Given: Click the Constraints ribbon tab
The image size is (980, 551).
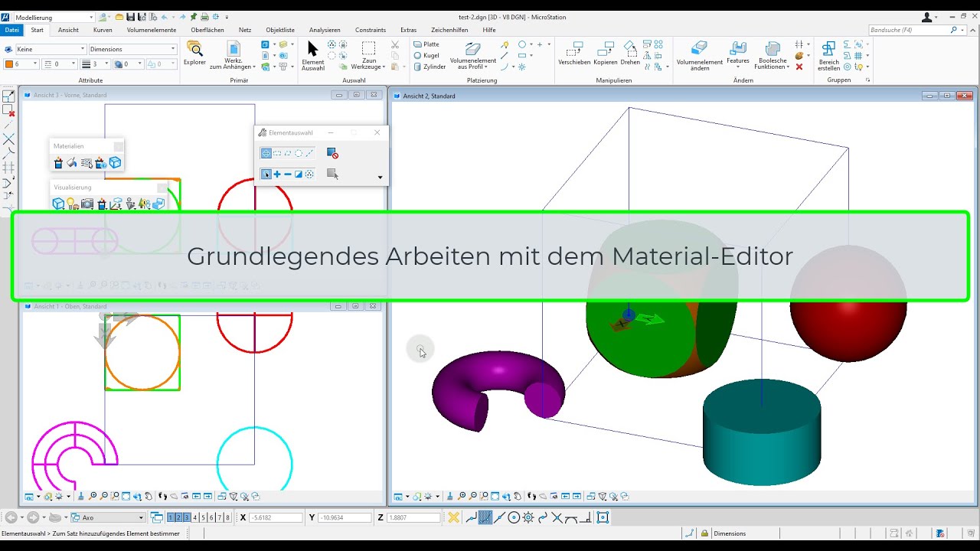Looking at the screenshot, I should (371, 30).
